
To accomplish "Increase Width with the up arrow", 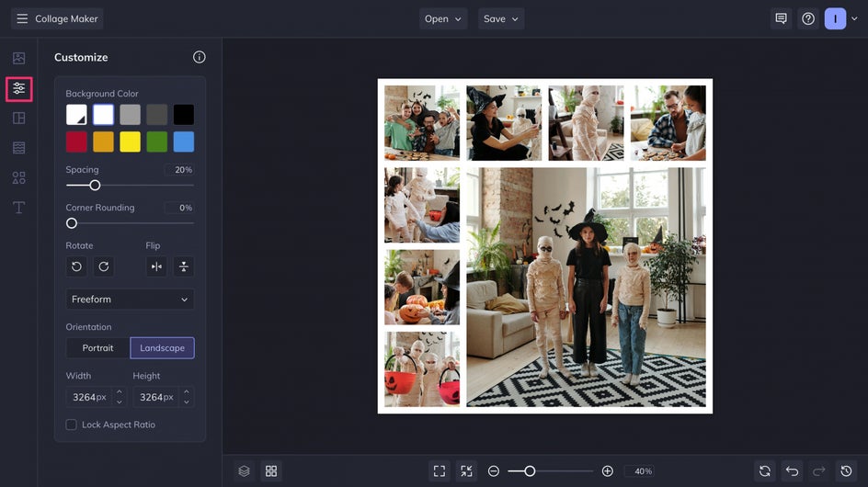I will coord(119,391).
